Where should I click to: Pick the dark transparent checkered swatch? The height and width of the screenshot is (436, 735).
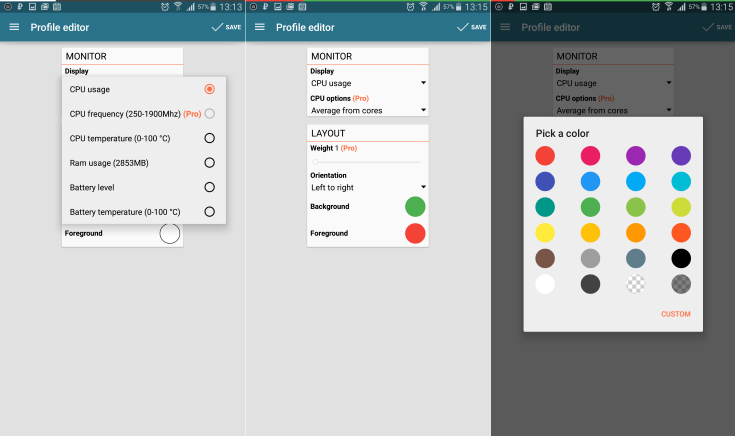point(681,284)
